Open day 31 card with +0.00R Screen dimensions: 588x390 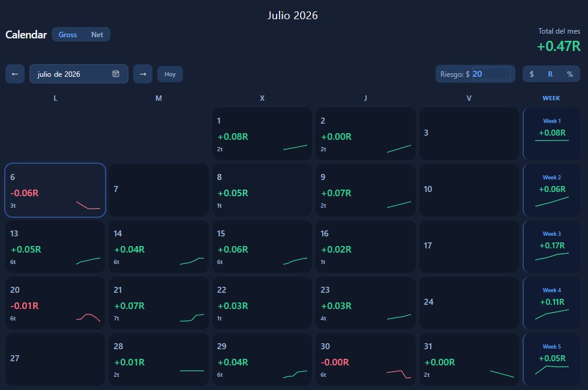point(469,359)
